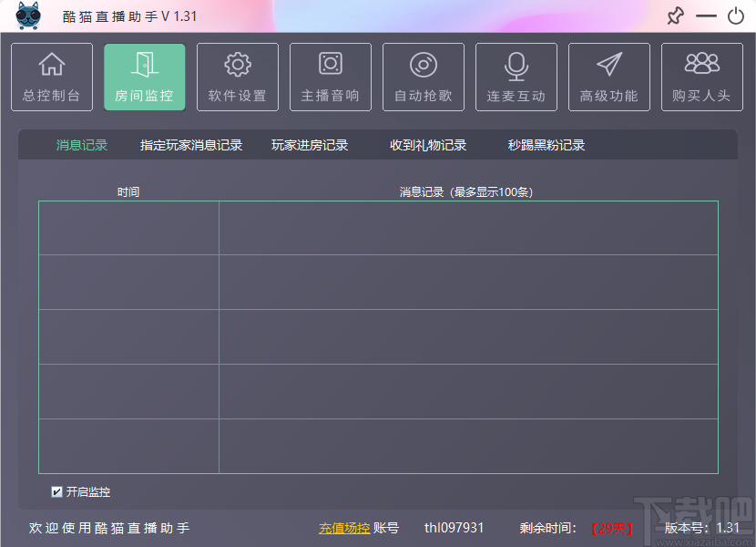Switch to the 秒踢黑粉记录 tab
The width and height of the screenshot is (756, 547).
pos(547,145)
